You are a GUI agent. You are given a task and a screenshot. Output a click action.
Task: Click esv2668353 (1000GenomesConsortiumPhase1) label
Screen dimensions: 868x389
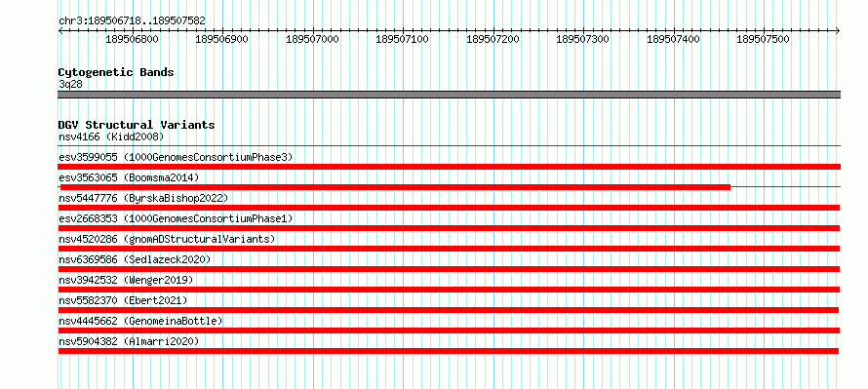pyautogui.click(x=176, y=218)
